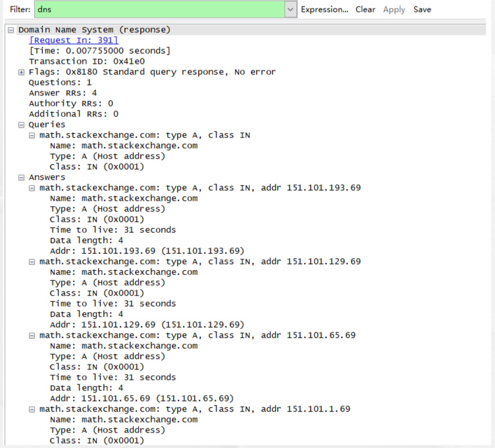The height and width of the screenshot is (448, 495).
Task: Click the dns filter input field
Action: click(160, 9)
